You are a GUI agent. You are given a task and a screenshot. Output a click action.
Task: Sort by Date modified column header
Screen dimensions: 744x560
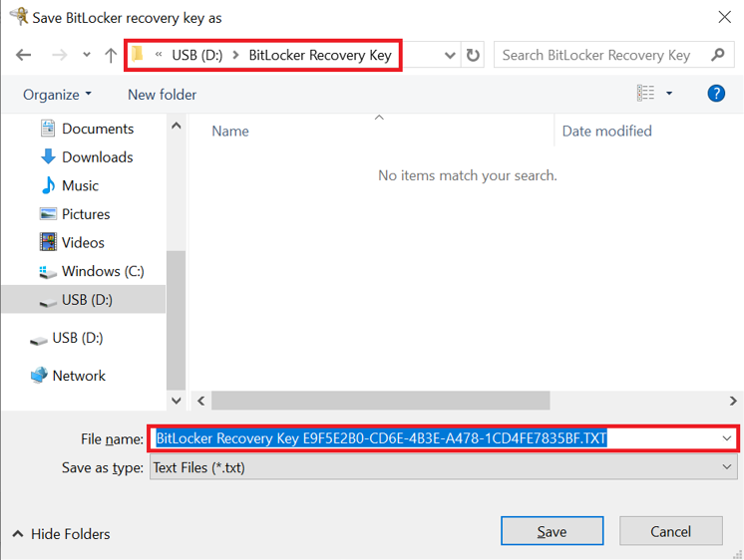pyautogui.click(x=607, y=131)
